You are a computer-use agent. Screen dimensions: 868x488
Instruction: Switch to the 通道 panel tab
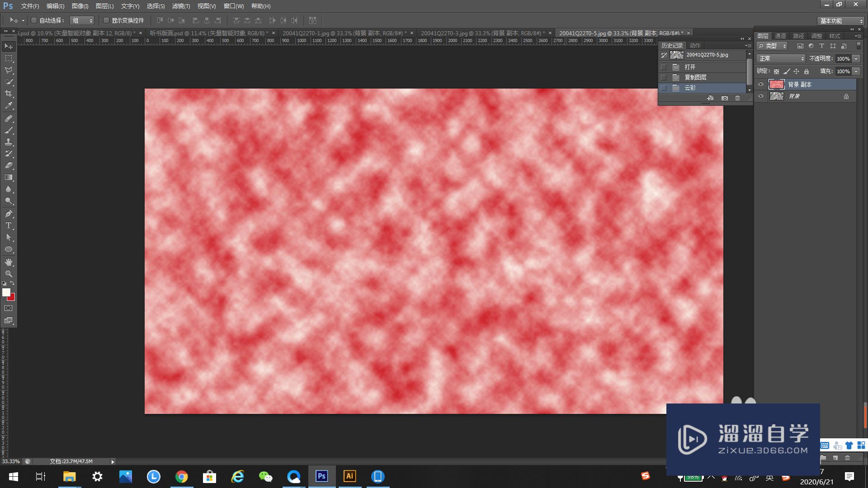780,36
